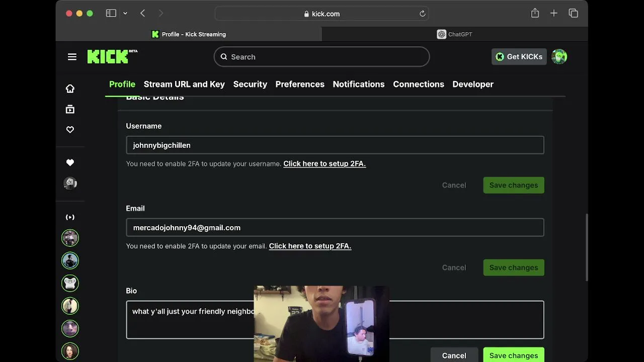The height and width of the screenshot is (362, 644).
Task: Show Safari tab overview
Action: point(573,13)
